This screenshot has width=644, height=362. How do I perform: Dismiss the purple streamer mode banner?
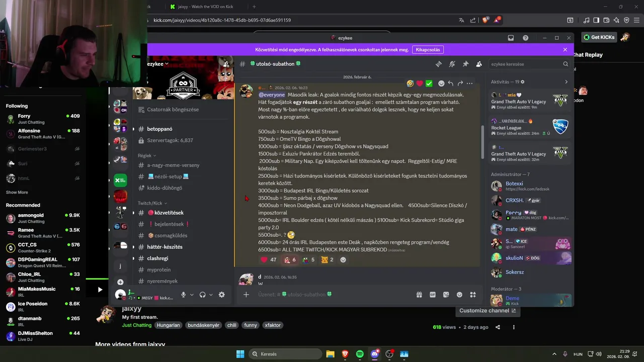pyautogui.click(x=565, y=50)
